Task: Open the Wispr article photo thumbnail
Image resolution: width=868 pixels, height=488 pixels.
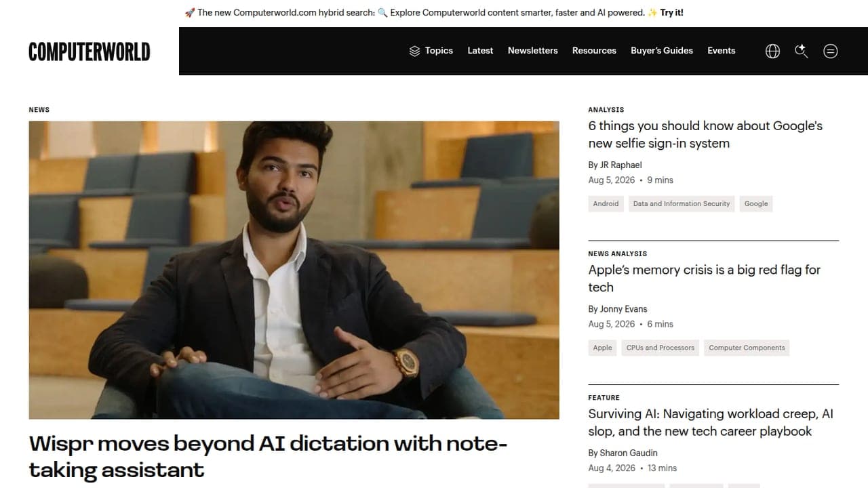Action: click(x=294, y=270)
